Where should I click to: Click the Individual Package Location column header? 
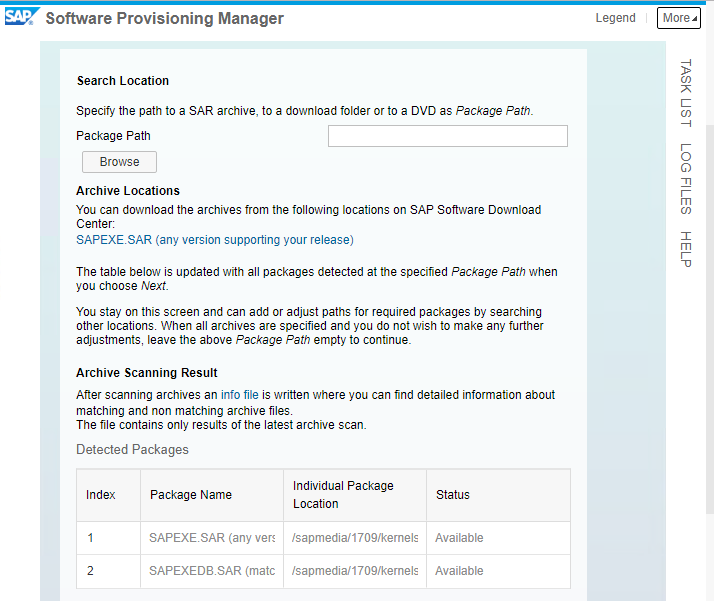tap(355, 495)
